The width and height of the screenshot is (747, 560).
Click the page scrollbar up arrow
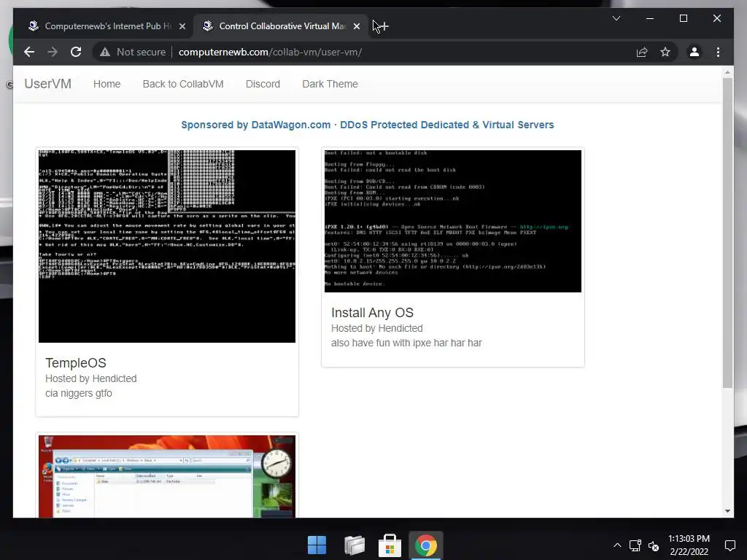pyautogui.click(x=727, y=73)
